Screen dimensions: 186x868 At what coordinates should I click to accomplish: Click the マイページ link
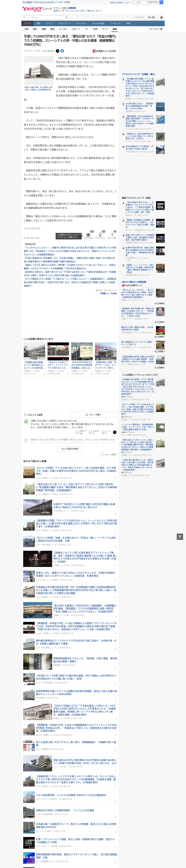pos(139,17)
